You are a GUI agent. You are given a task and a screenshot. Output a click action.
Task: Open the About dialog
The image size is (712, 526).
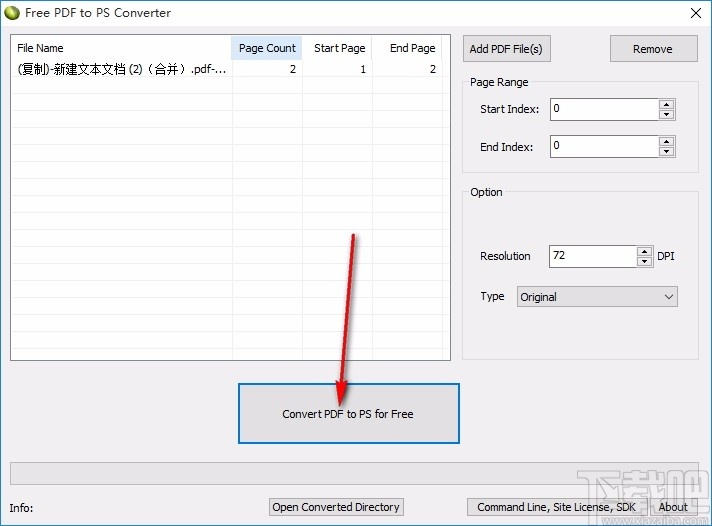(x=673, y=507)
